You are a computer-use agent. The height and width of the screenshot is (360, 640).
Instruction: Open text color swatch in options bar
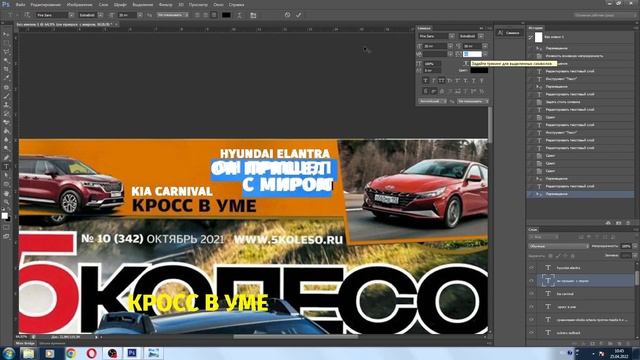coord(226,15)
